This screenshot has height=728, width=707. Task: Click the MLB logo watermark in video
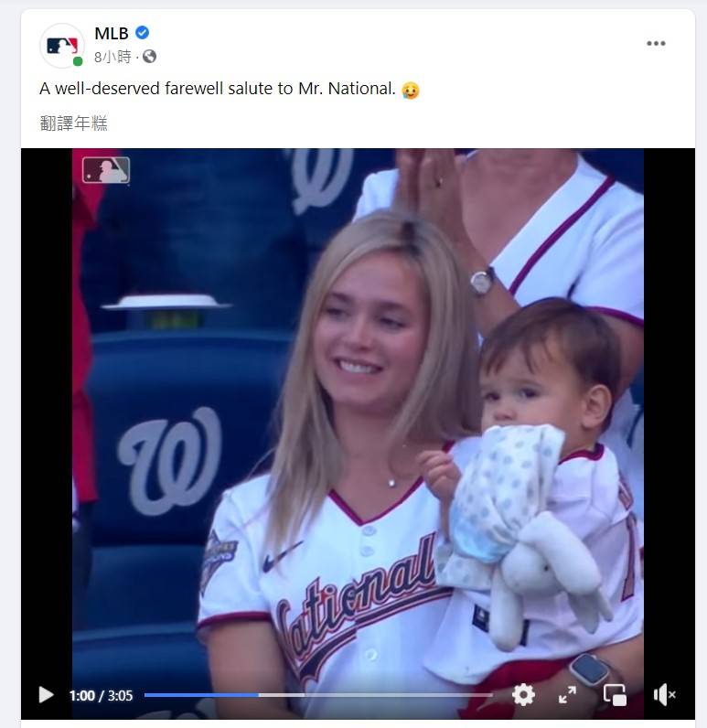tap(106, 170)
